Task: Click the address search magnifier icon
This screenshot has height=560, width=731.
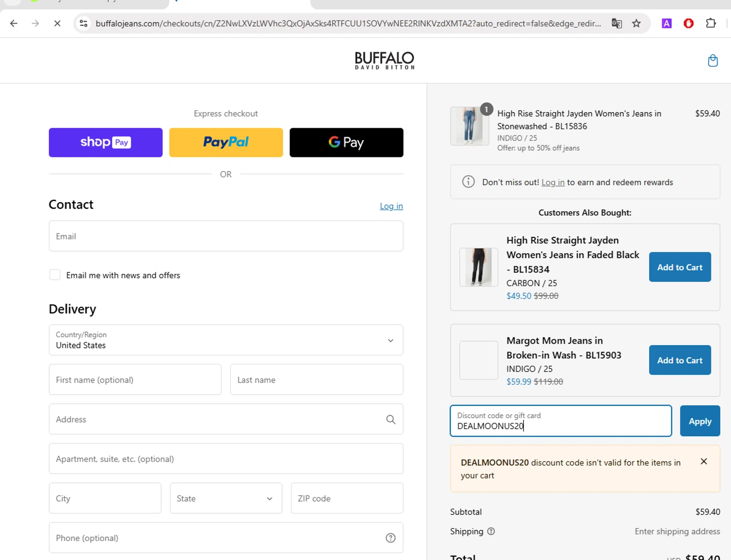Action: [391, 420]
